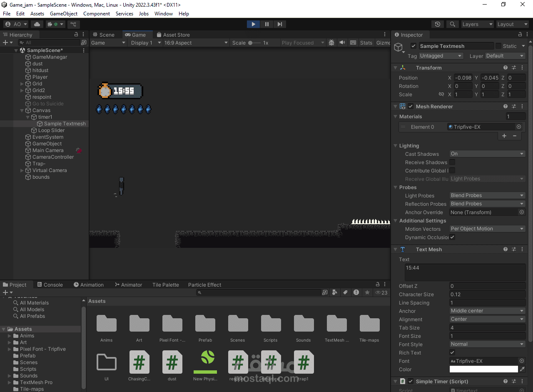The image size is (533, 392).
Task: Expand the Grid2 item in the Hierarchy
Action: [x=22, y=90]
